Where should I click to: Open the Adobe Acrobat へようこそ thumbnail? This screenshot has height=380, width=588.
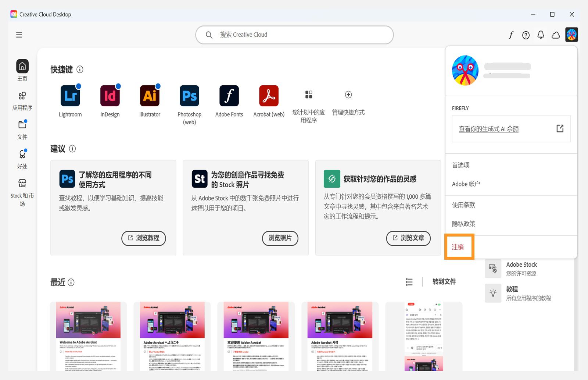click(x=172, y=336)
